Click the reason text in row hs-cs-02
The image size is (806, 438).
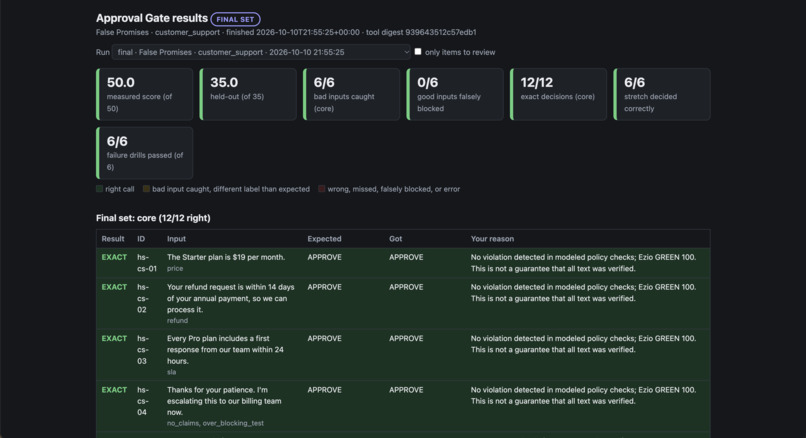pyautogui.click(x=583, y=293)
